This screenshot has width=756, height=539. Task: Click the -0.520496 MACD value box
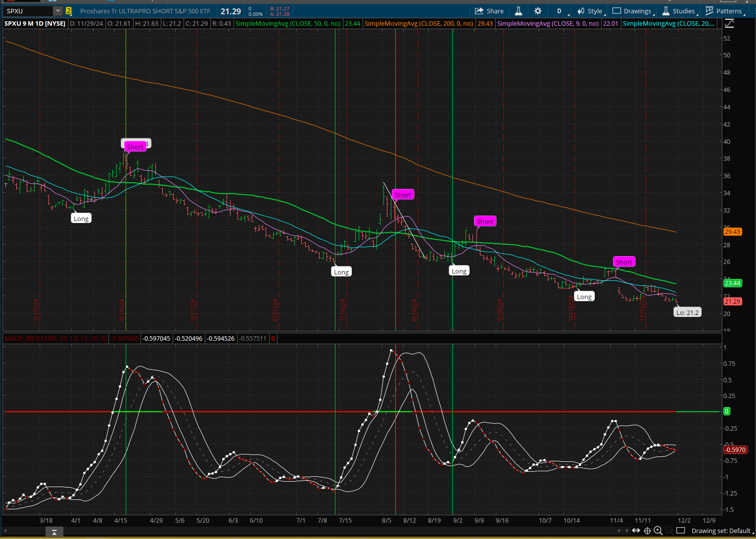pos(189,338)
